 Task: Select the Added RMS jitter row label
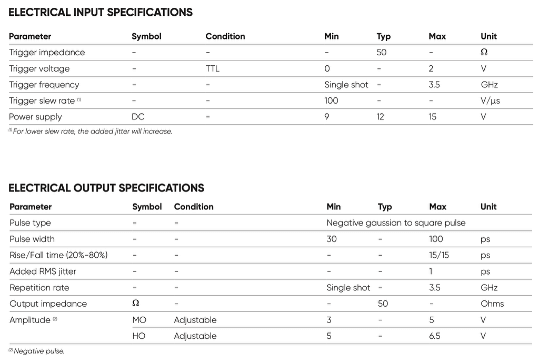[43, 271]
